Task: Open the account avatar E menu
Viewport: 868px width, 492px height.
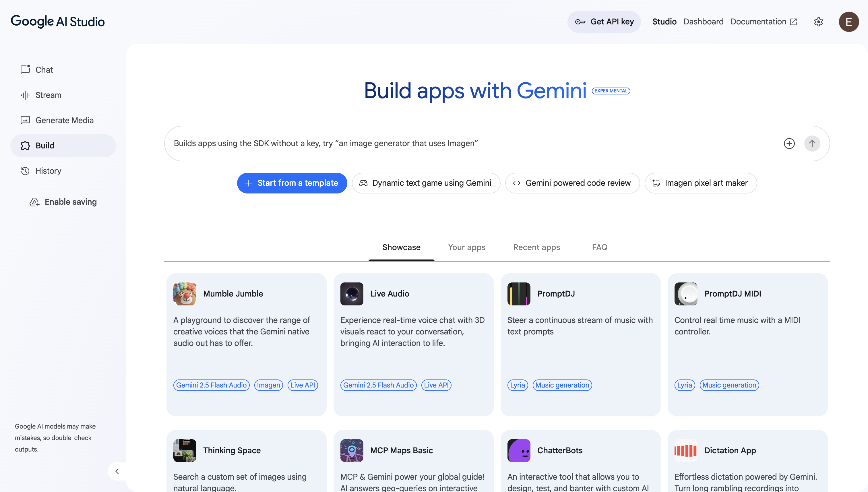Action: click(x=849, y=22)
